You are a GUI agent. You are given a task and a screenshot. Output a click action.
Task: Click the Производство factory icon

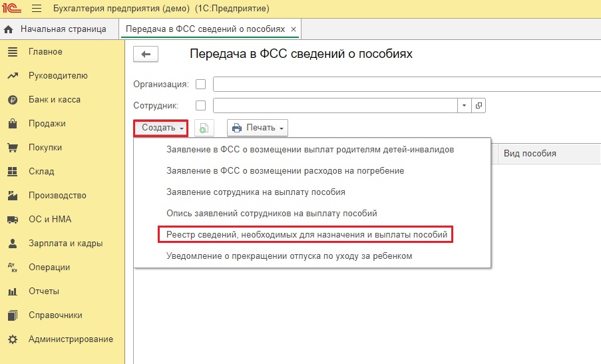pyautogui.click(x=13, y=196)
